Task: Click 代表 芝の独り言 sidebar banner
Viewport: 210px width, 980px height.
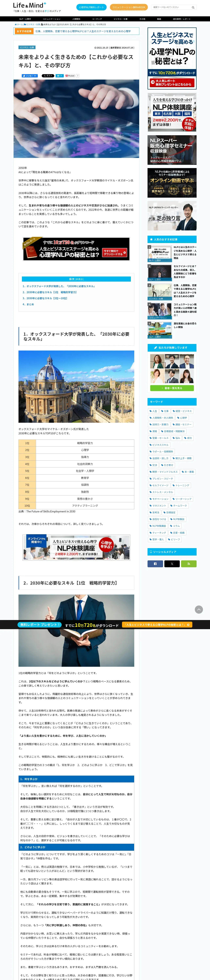Action: (172, 216)
